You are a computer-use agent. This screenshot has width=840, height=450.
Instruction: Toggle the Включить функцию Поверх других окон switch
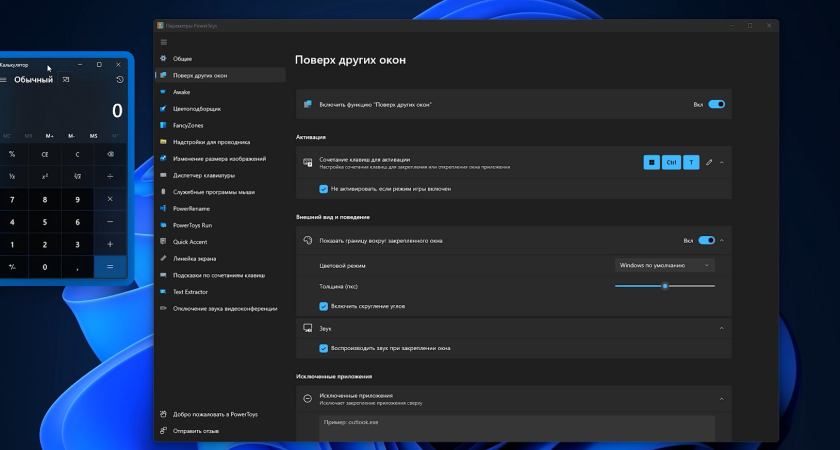(716, 104)
